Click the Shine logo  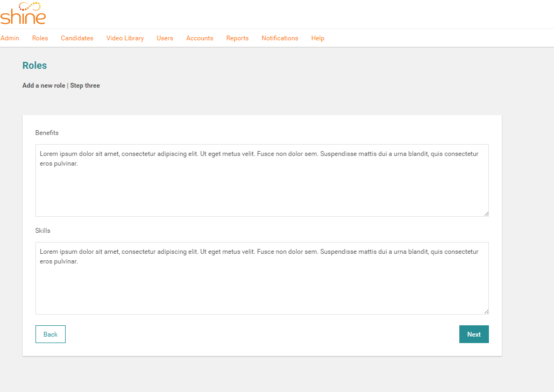tap(23, 13)
